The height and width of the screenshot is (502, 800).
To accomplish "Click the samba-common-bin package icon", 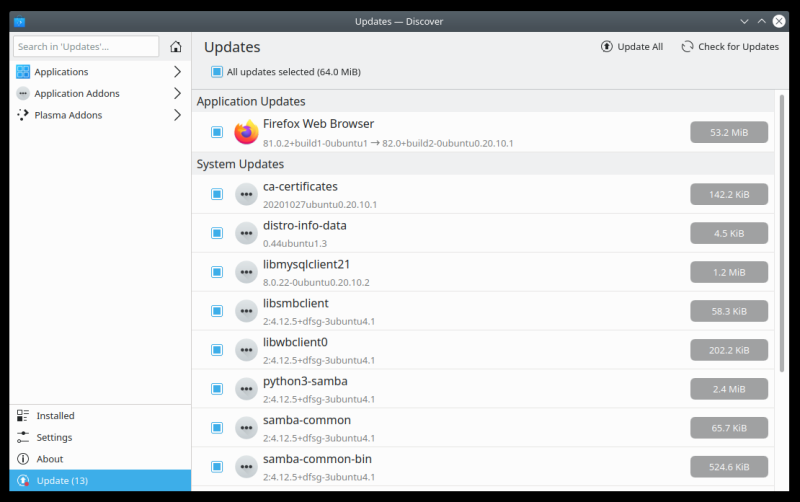I will pos(246,467).
